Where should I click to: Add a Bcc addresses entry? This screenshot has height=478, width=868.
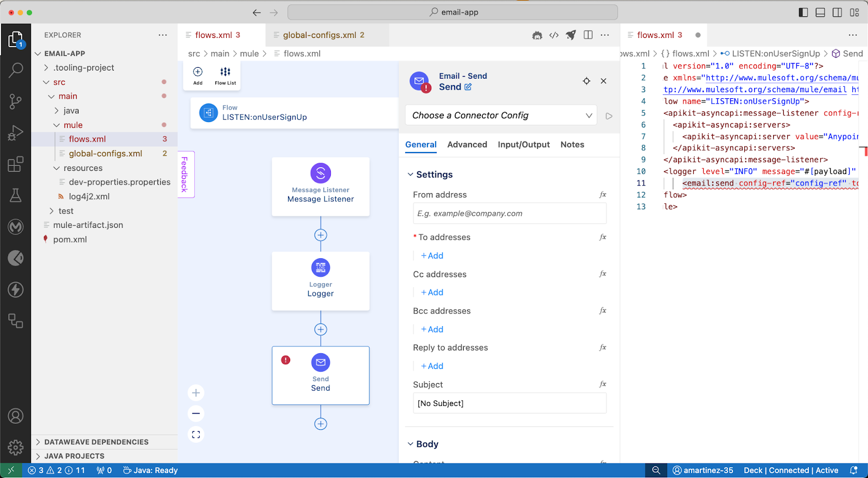(432, 329)
